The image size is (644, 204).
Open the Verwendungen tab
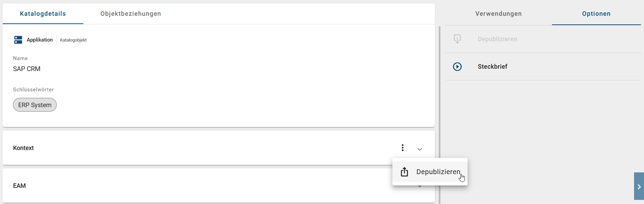(x=498, y=14)
